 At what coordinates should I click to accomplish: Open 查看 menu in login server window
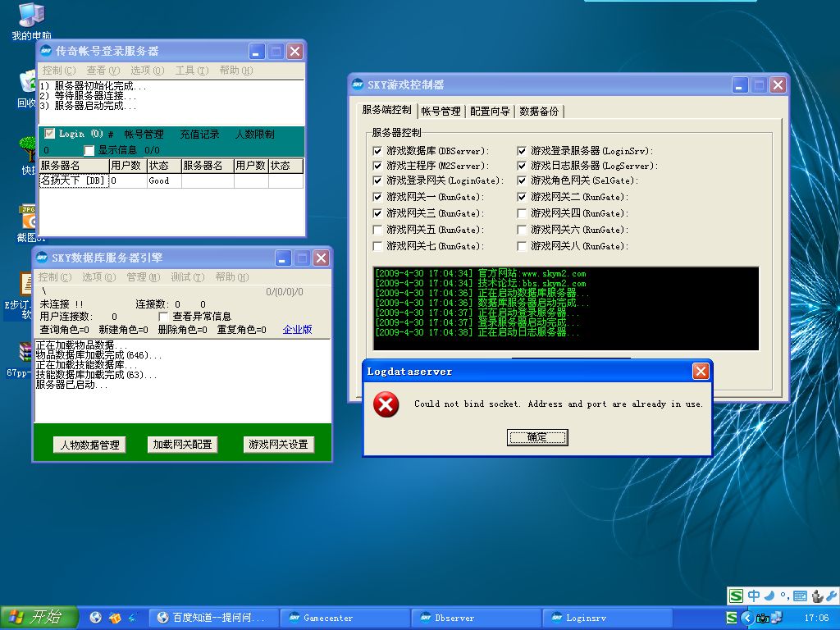(103, 71)
